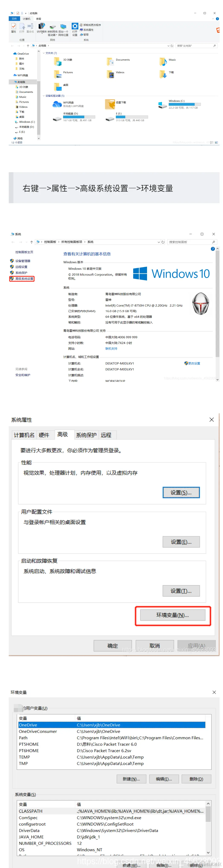Screen dimensions: 223x868
Task: Click the chevron after 所有控制面板项 in breadcrumb
Action: [x=85, y=242]
